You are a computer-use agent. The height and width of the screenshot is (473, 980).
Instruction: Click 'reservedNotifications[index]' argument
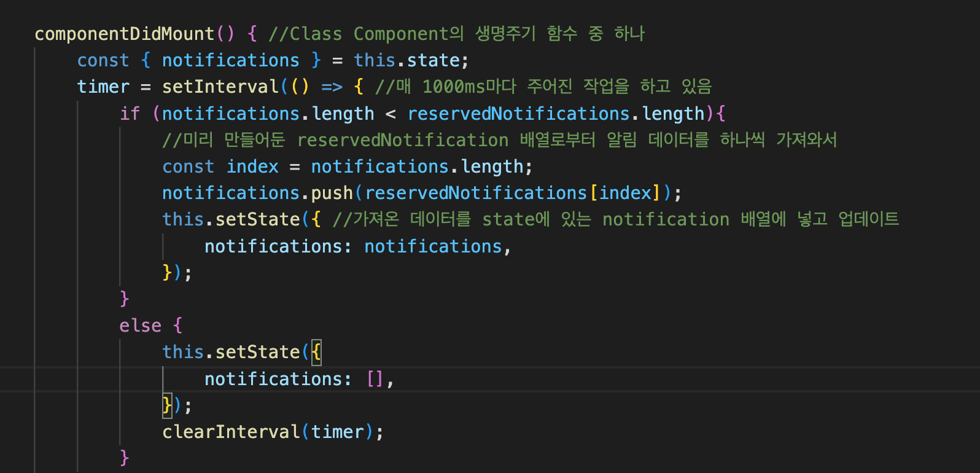click(x=513, y=193)
